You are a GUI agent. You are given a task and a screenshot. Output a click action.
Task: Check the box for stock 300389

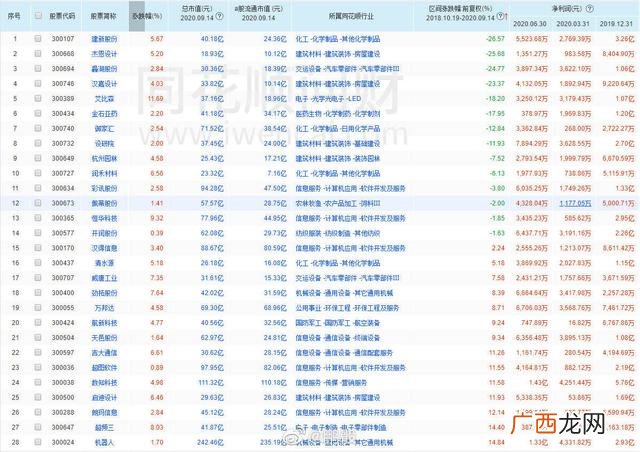(x=38, y=98)
